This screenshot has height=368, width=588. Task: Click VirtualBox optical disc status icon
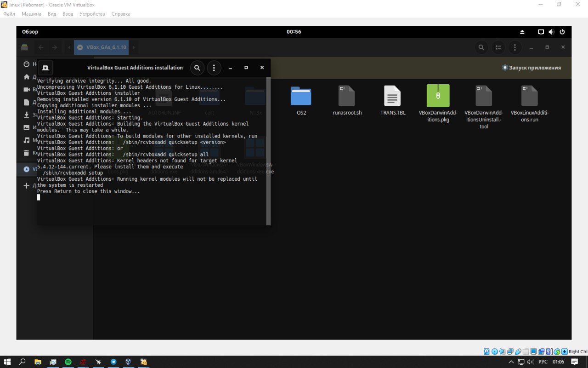tap(495, 351)
